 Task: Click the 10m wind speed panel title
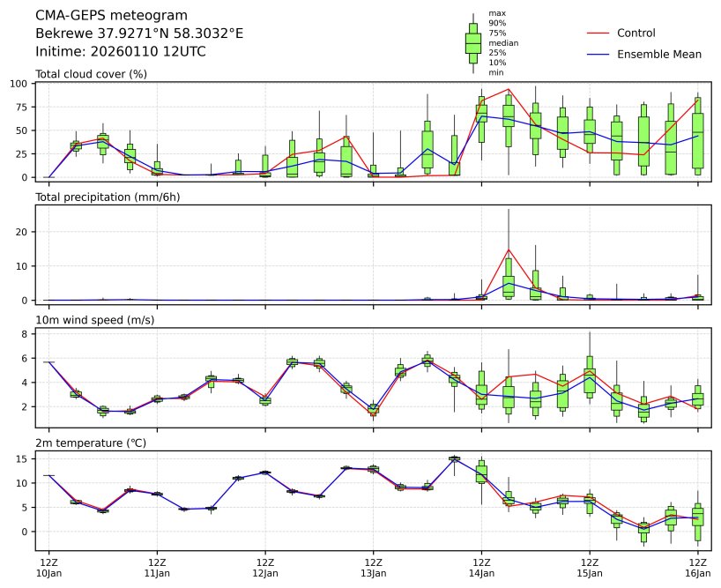point(94,319)
